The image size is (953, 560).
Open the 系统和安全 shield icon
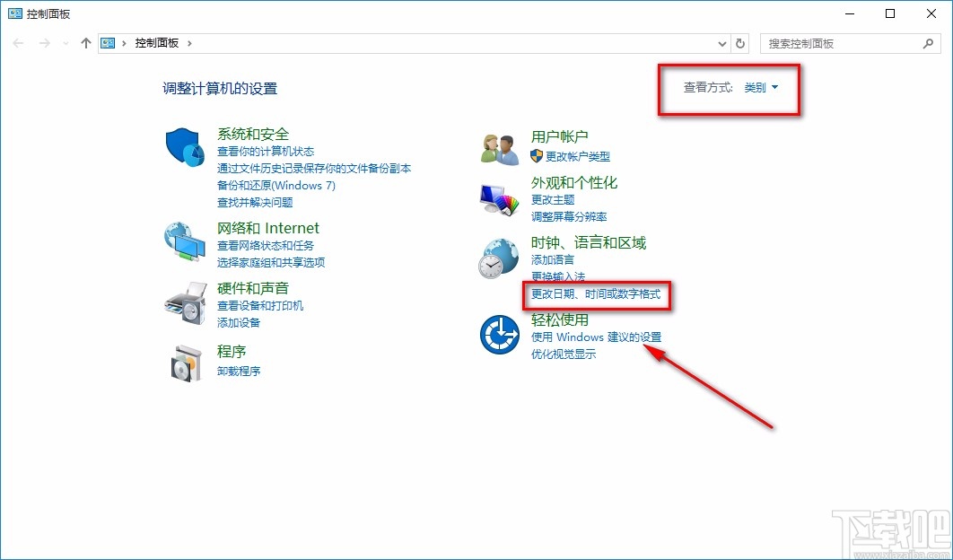(x=184, y=149)
